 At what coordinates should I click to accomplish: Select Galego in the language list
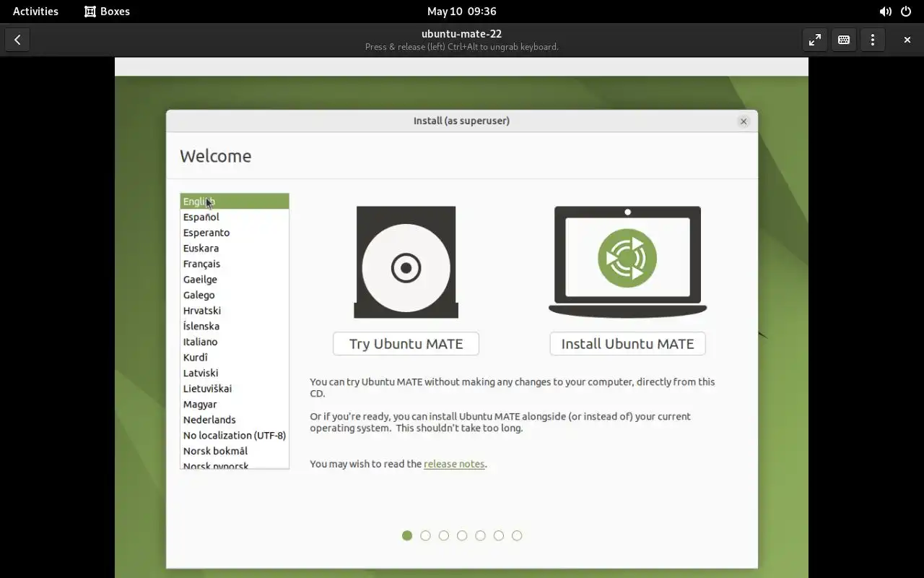[x=235, y=295]
